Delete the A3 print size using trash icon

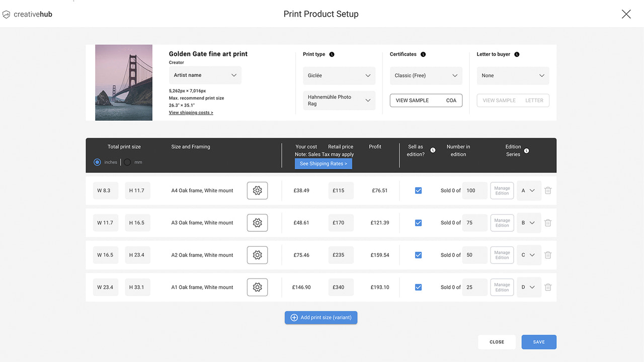click(547, 223)
